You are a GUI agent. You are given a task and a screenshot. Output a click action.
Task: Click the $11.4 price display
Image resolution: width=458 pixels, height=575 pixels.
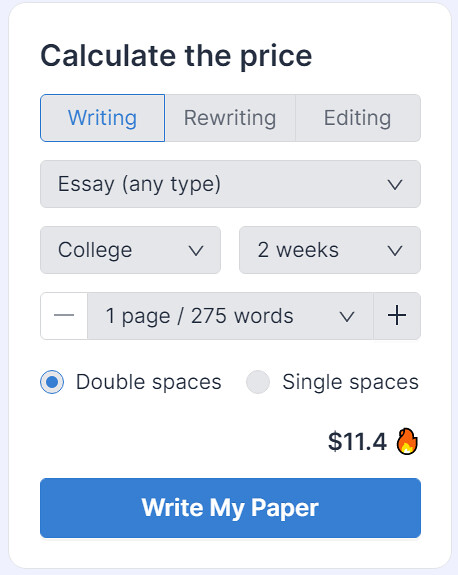[x=357, y=441]
